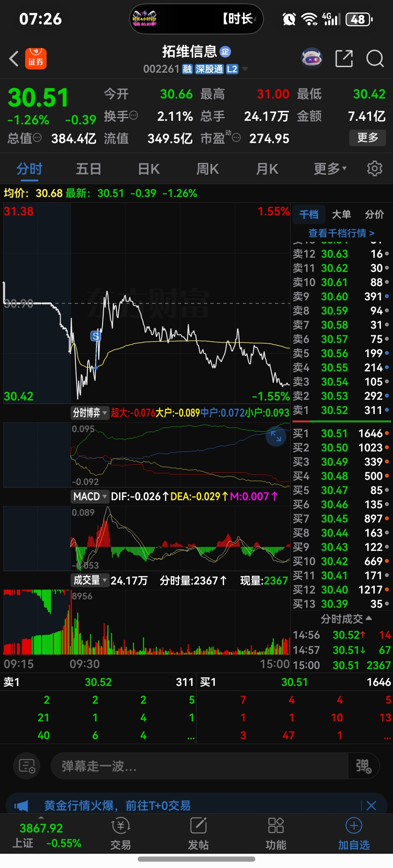This screenshot has width=393, height=868.
Task: Tap the share/export icon
Action: click(x=344, y=59)
